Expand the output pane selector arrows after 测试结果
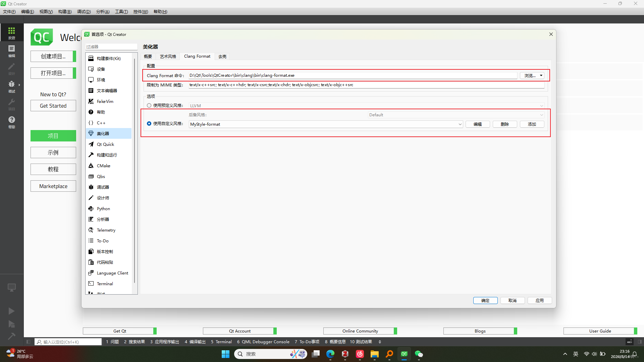The height and width of the screenshot is (362, 644). click(380, 342)
